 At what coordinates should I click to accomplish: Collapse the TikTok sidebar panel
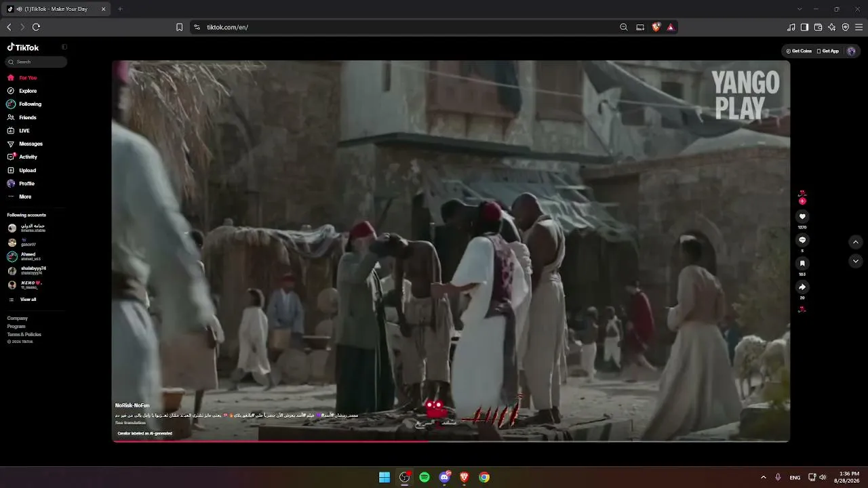click(x=64, y=47)
